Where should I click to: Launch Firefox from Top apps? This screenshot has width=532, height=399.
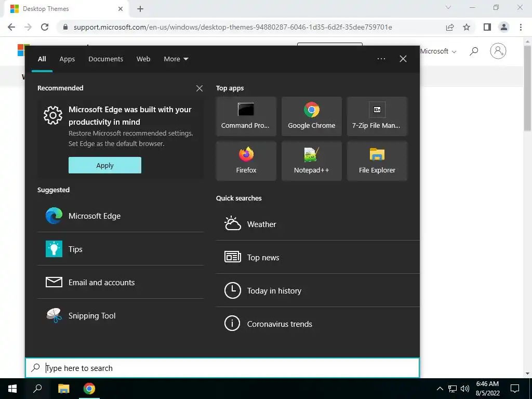pyautogui.click(x=246, y=161)
